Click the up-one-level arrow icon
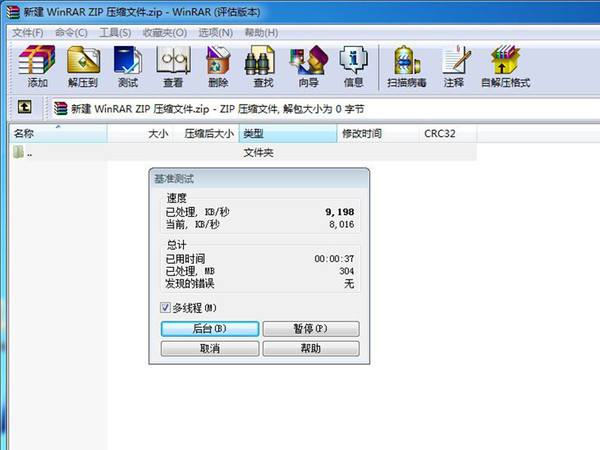Image resolution: width=600 pixels, height=450 pixels. click(x=25, y=107)
